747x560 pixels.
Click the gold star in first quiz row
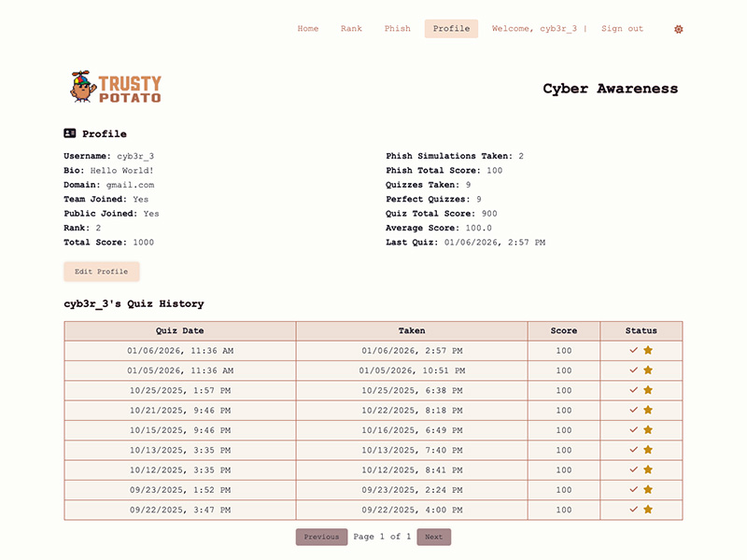(x=648, y=351)
